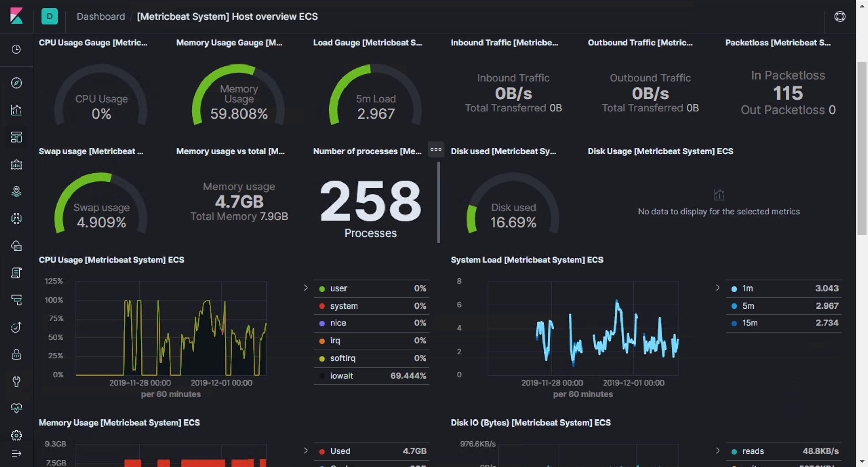Click inside the System Load line chart

pyautogui.click(x=583, y=328)
